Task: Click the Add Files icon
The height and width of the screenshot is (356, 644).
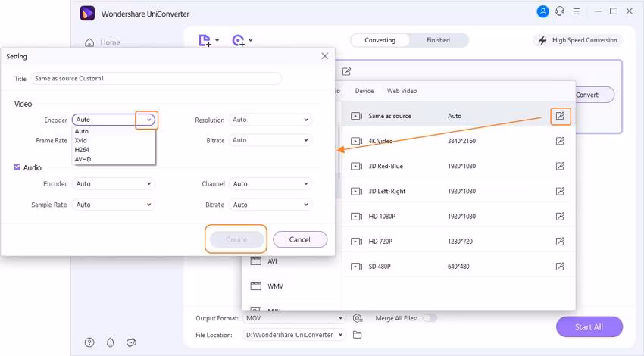Action: [x=205, y=40]
